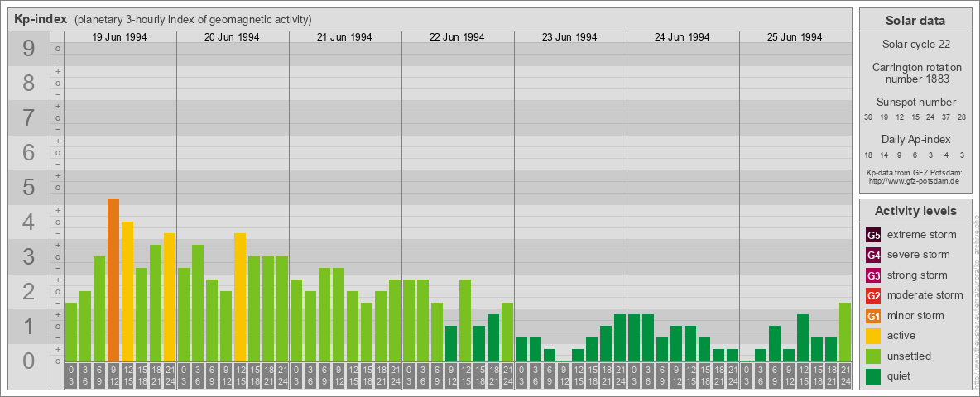Click the 'Sunspot number' label
The height and width of the screenshot is (397, 980).
tap(915, 103)
